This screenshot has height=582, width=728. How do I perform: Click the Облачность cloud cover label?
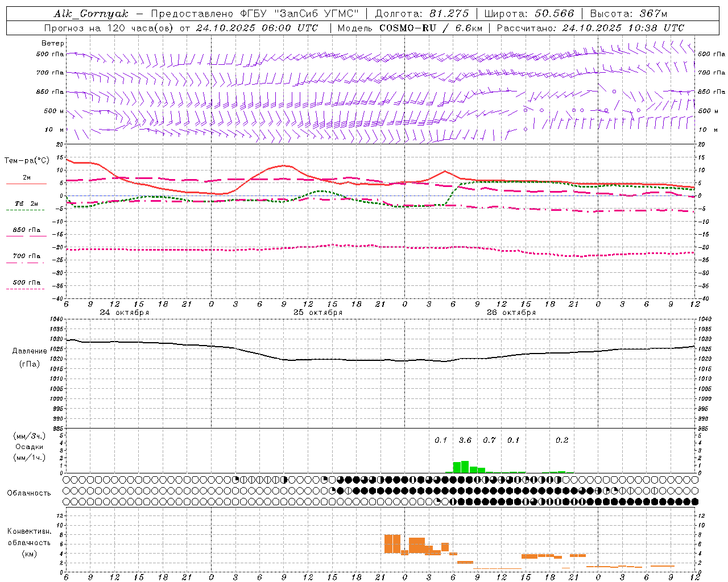pos(29,493)
